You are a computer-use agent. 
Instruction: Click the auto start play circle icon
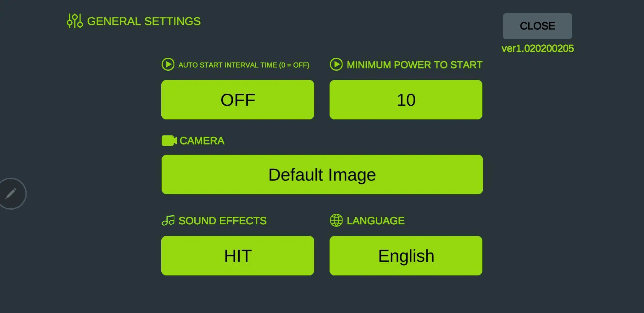168,64
